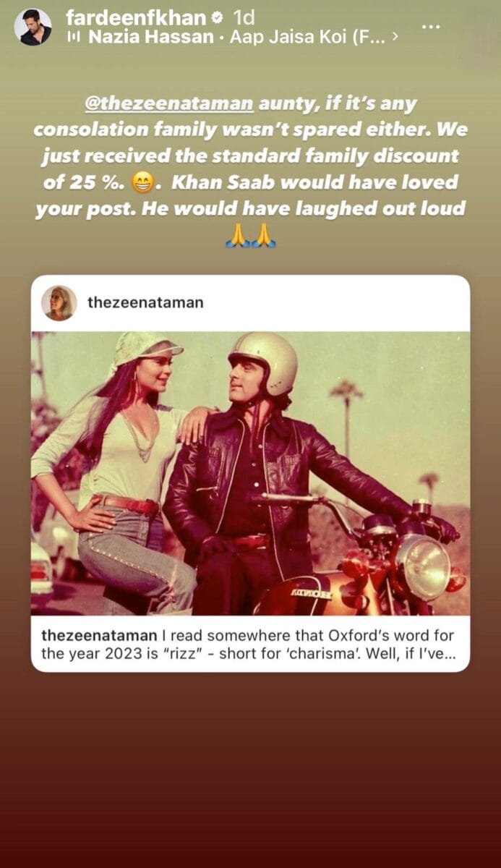Click thezeenataman's avatar in shared post
This screenshot has height=868, width=501.
(x=59, y=302)
